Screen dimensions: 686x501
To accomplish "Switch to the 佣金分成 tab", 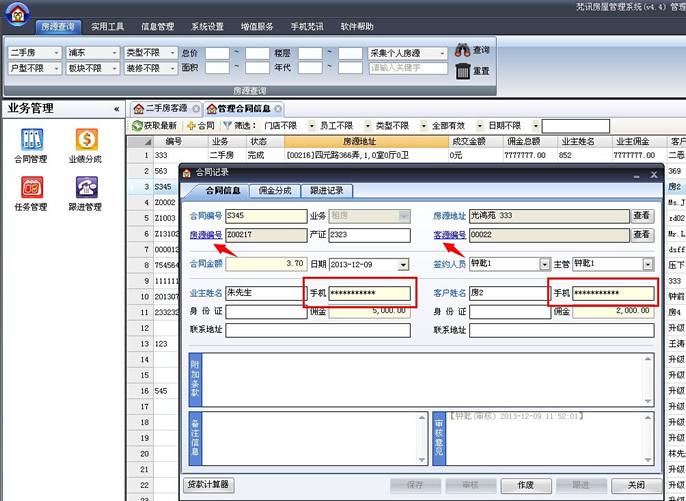I will click(x=274, y=189).
